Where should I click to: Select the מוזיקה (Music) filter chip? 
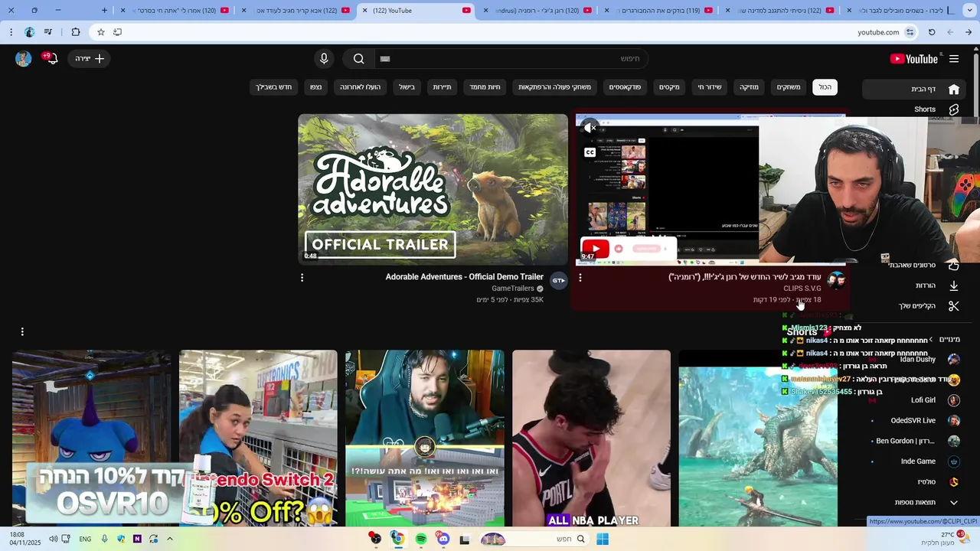749,87
